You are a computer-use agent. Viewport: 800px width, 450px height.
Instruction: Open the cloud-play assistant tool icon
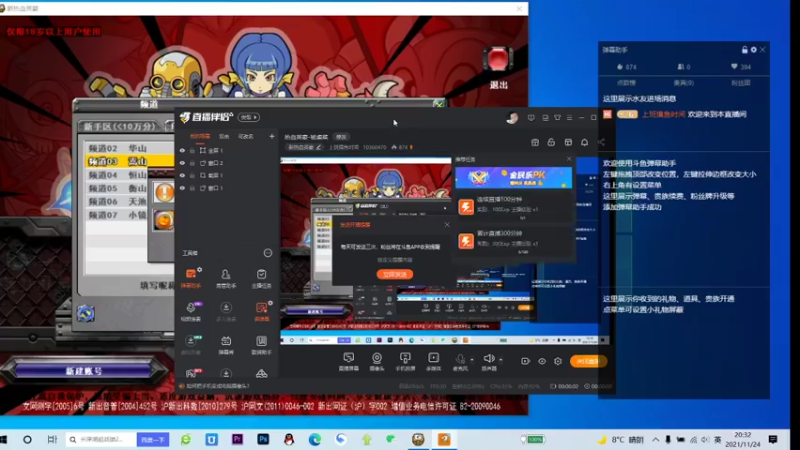tap(261, 344)
